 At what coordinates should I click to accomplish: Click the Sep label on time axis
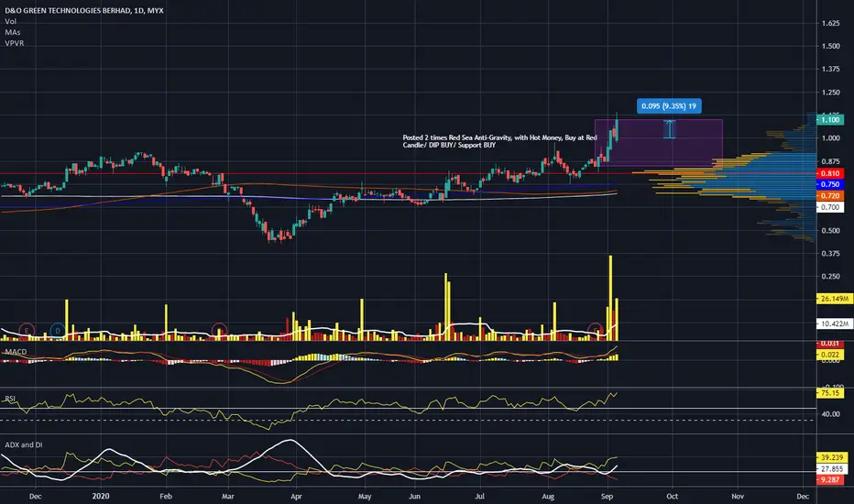point(607,497)
